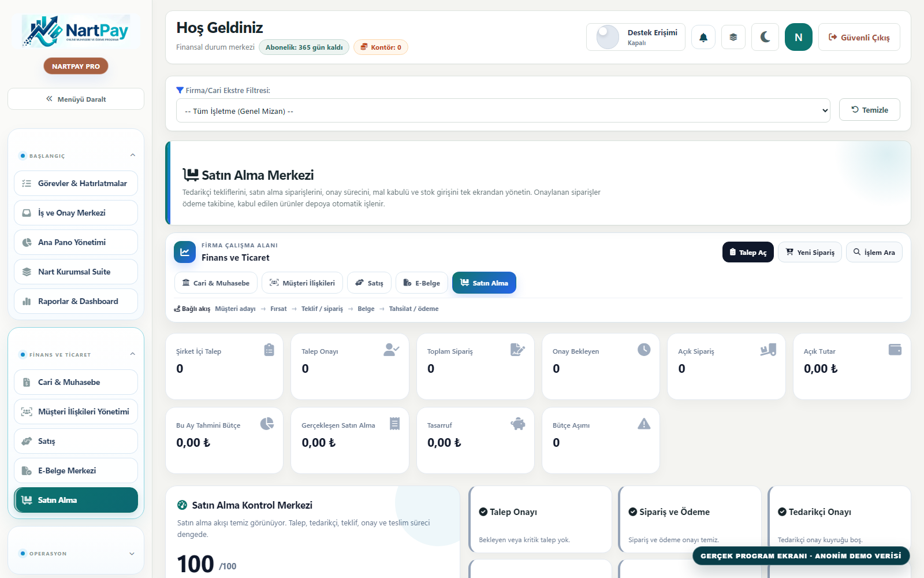Select the Satın Alma tab
This screenshot has width=924, height=578.
[484, 283]
